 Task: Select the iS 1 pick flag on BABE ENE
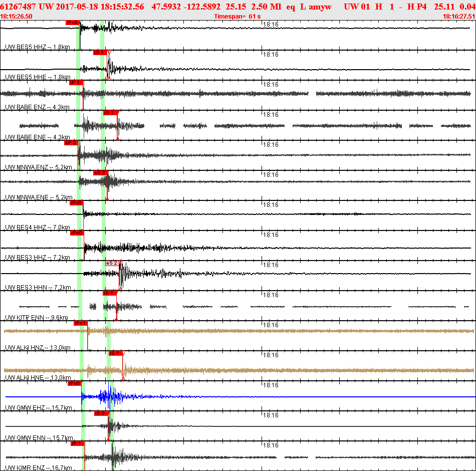[110, 113]
